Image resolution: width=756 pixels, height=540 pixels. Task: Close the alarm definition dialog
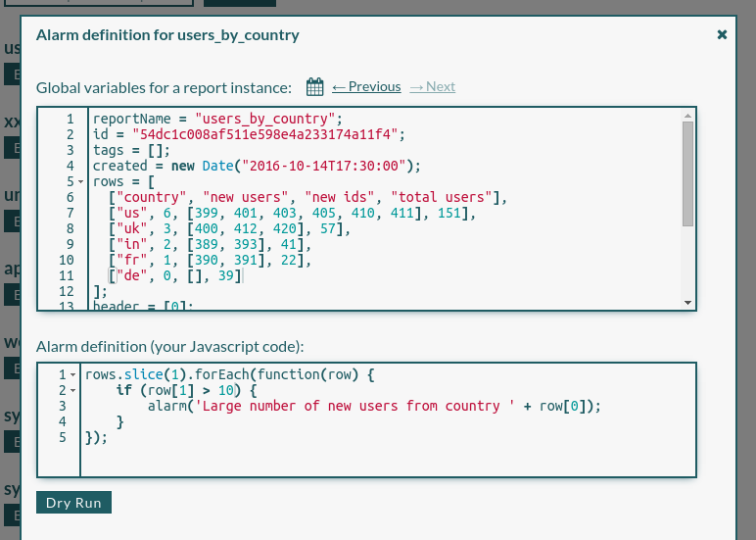click(722, 34)
